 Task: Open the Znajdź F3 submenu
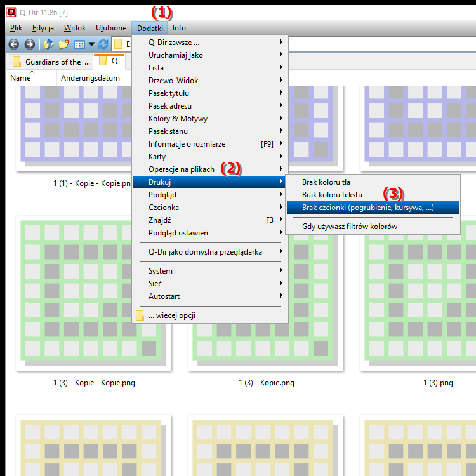tap(210, 220)
